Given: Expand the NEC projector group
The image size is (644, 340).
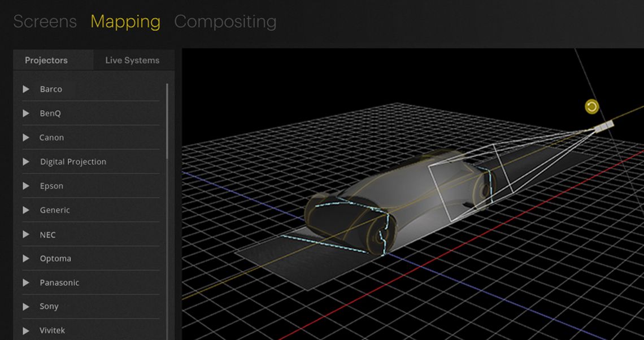Looking at the screenshot, I should pos(26,234).
